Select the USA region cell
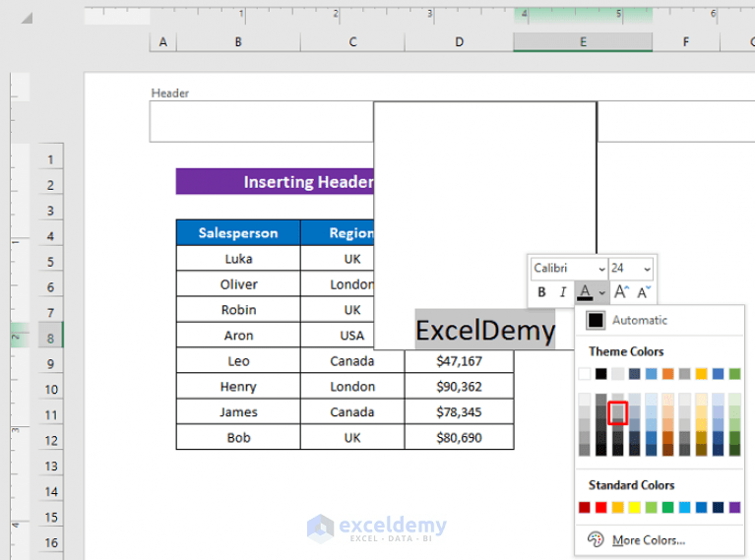This screenshot has width=755, height=560. pos(338,336)
